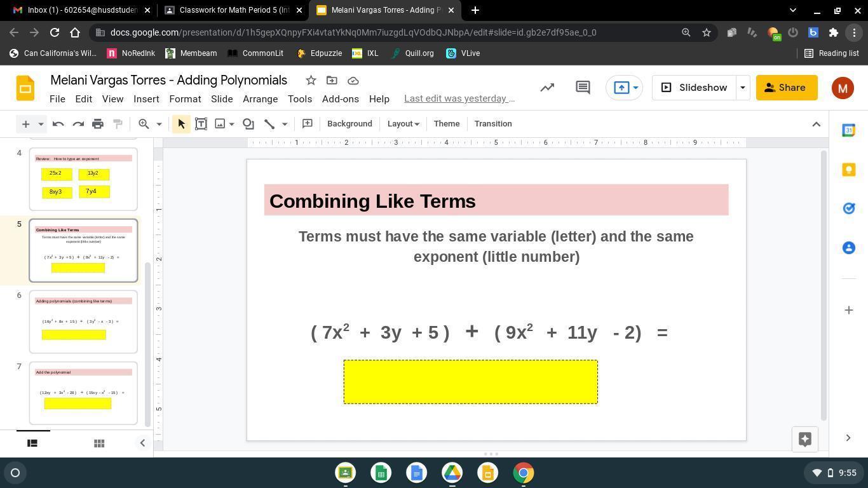Open the File menu
868x488 pixels.
tap(57, 99)
